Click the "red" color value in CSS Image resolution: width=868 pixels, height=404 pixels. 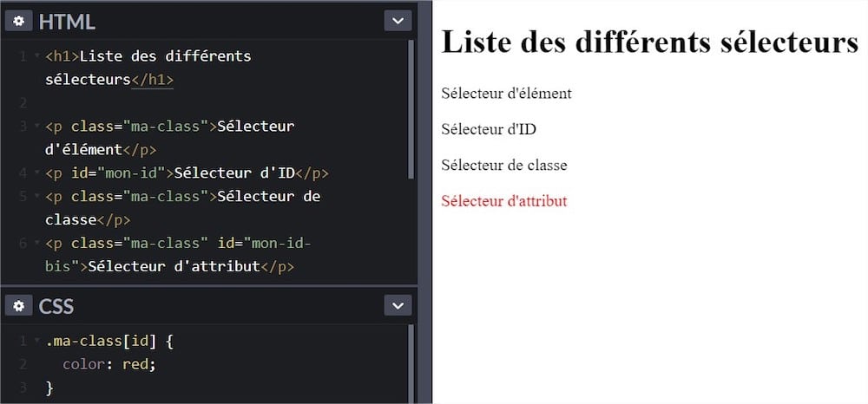136,364
